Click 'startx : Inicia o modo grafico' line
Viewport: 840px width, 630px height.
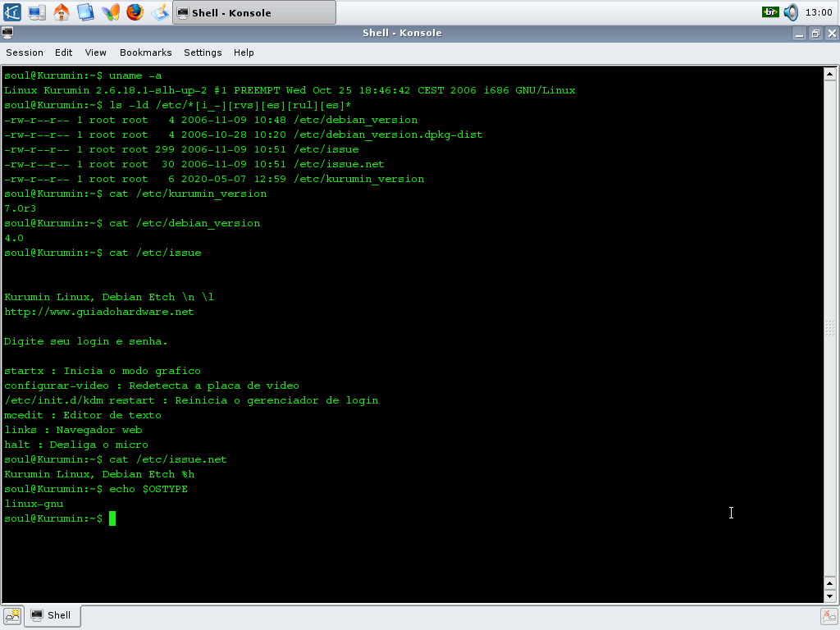[103, 371]
